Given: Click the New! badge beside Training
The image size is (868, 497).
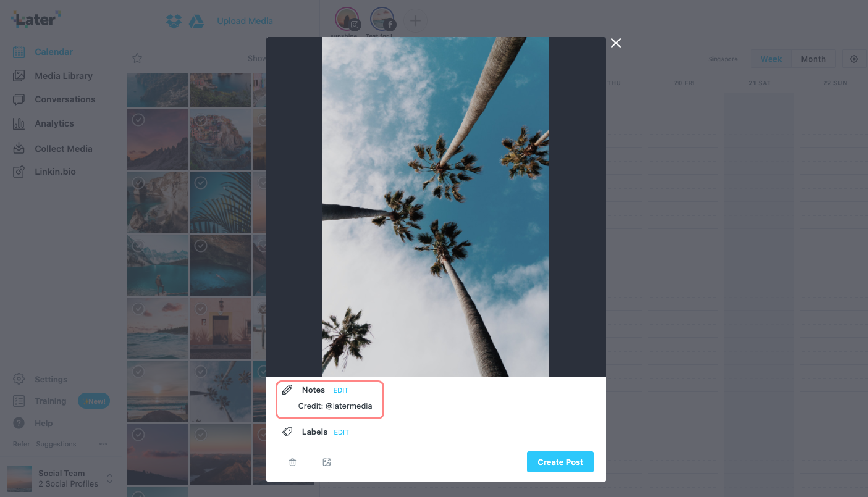Looking at the screenshot, I should click(x=94, y=401).
